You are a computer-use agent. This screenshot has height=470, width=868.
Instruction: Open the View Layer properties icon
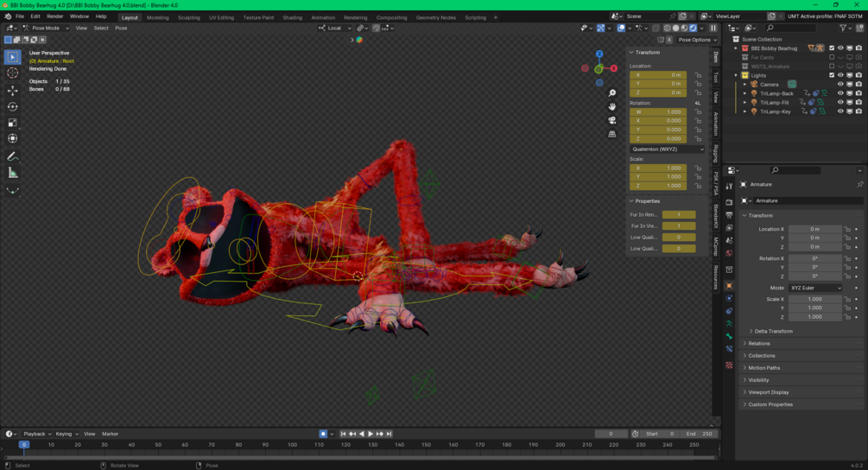[729, 227]
